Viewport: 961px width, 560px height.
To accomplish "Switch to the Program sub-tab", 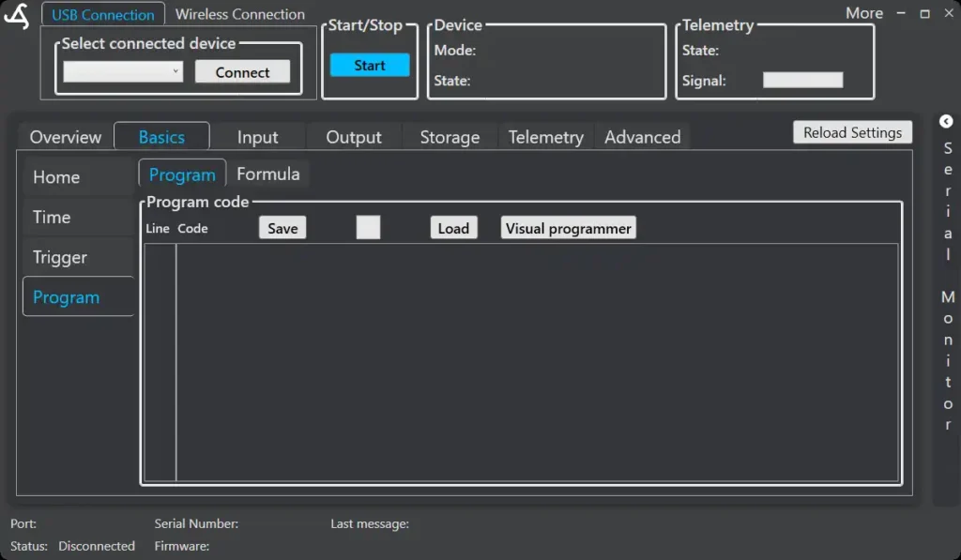I will coord(182,174).
